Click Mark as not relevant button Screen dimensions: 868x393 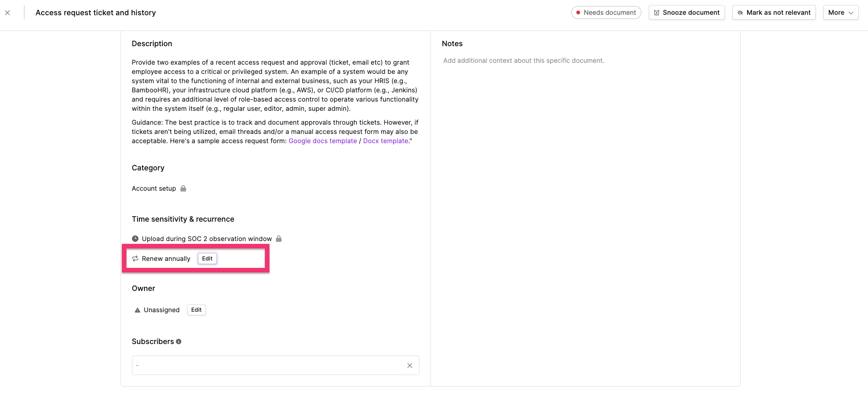tap(774, 12)
